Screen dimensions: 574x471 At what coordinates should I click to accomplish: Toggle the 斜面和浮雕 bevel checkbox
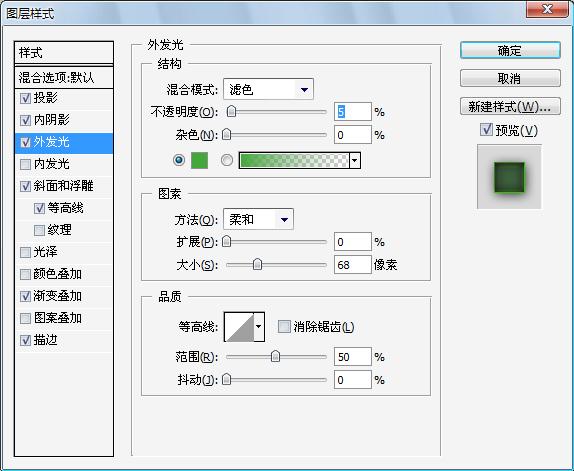[25, 186]
